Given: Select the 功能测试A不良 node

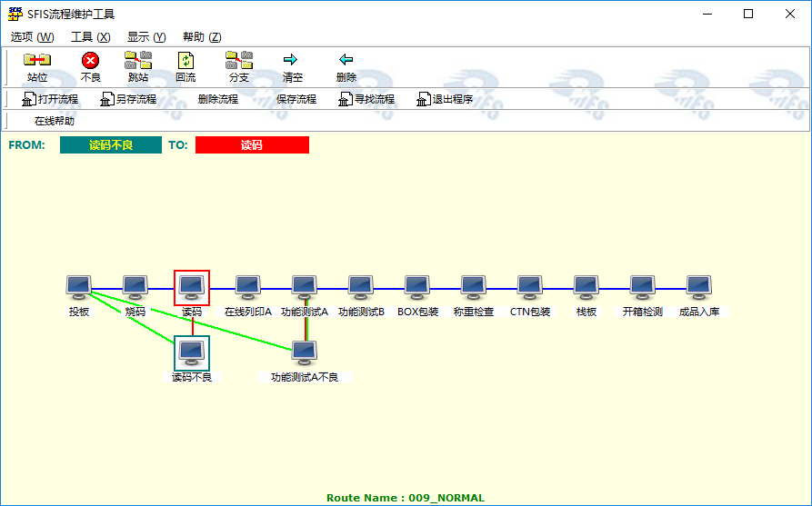Looking at the screenshot, I should coord(304,352).
